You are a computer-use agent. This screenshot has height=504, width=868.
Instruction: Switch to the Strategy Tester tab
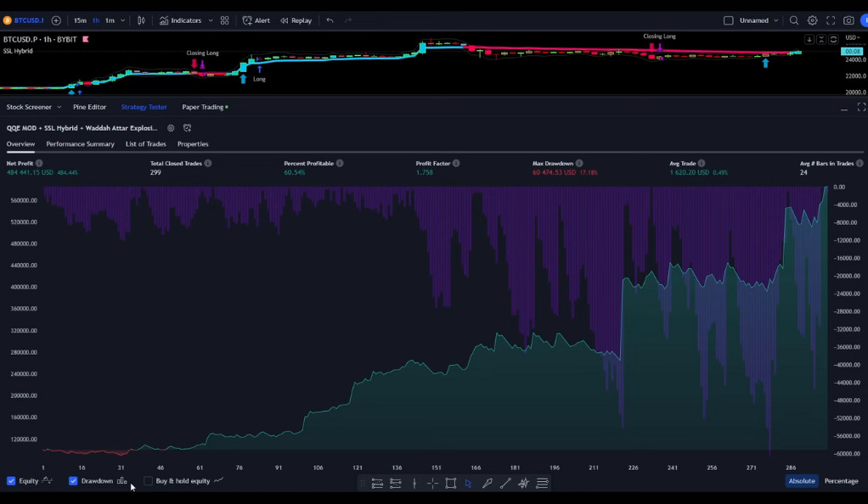point(144,107)
